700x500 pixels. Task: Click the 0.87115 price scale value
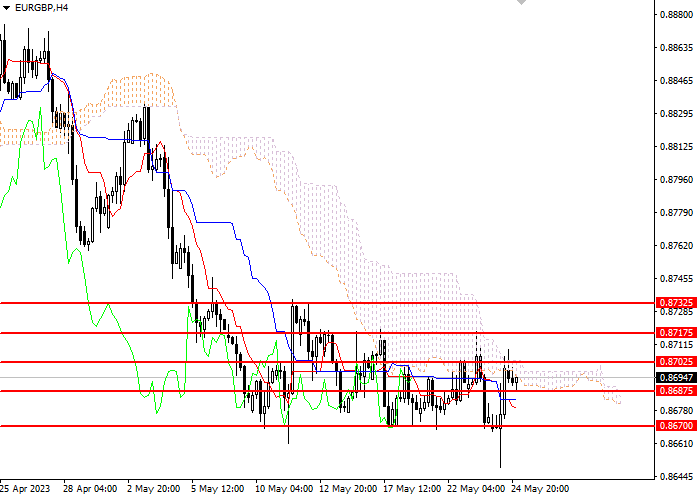(x=676, y=345)
